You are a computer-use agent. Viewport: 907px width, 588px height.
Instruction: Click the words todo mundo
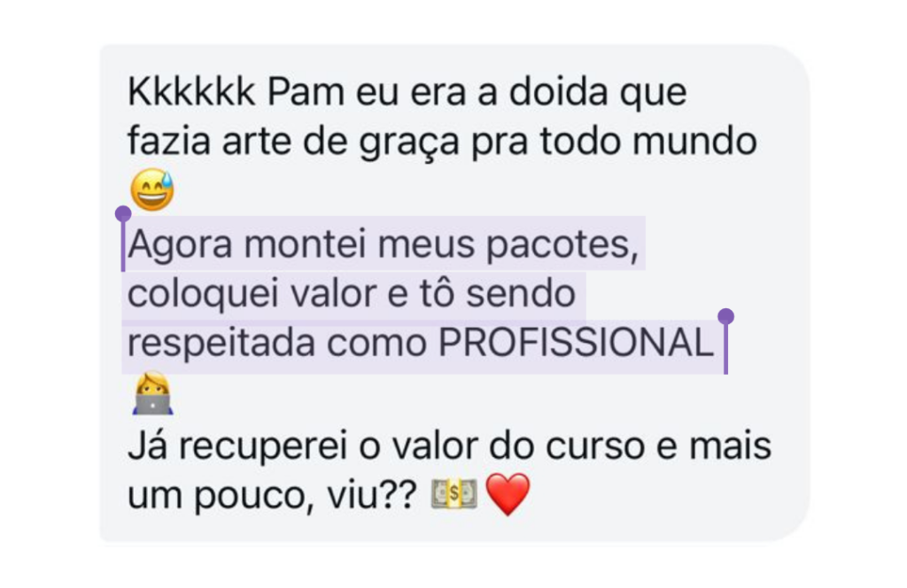click(x=647, y=141)
